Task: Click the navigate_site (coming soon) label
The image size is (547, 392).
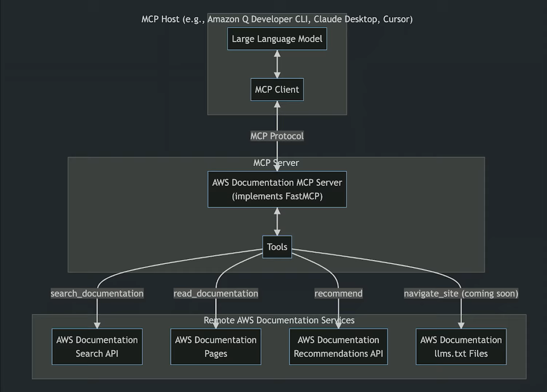Action: (x=461, y=293)
